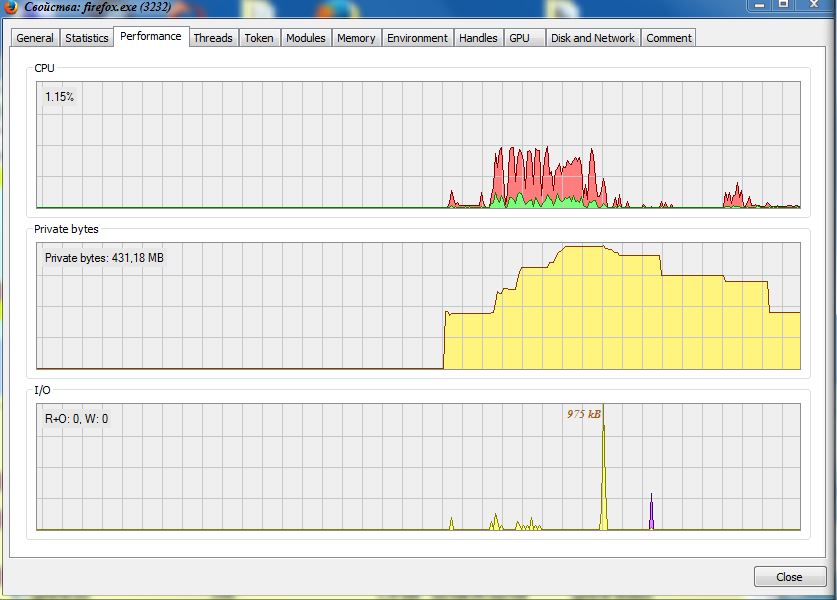The image size is (837, 600).
Task: Open the Token tab
Action: [259, 38]
